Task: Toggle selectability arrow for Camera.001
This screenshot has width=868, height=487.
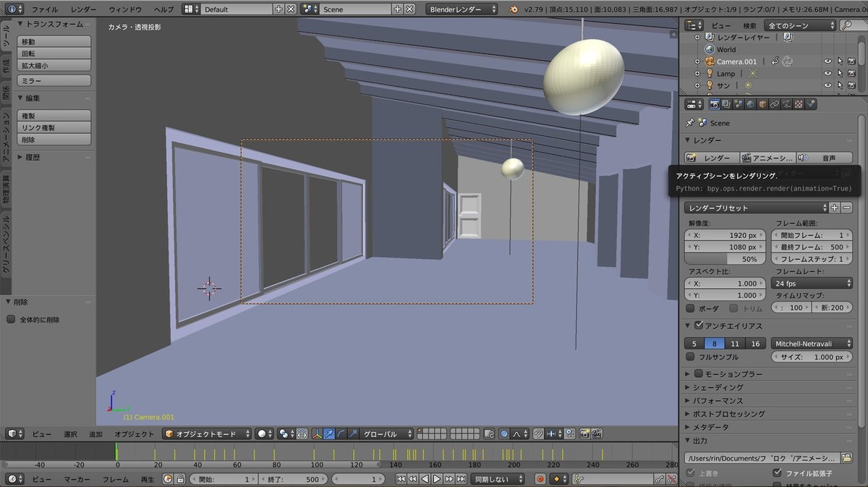Action: (840, 62)
